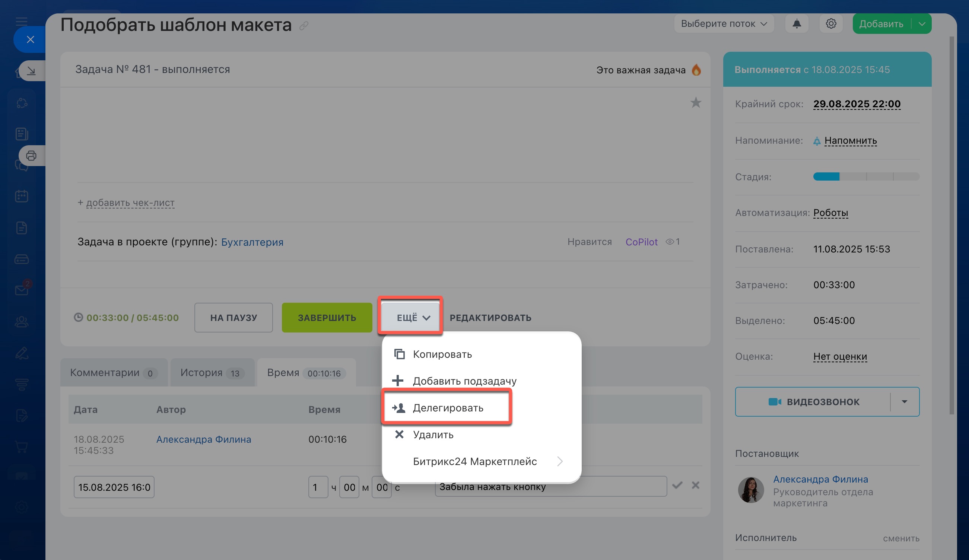
Task: Open the funnel icon in left sidebar
Action: (22, 384)
